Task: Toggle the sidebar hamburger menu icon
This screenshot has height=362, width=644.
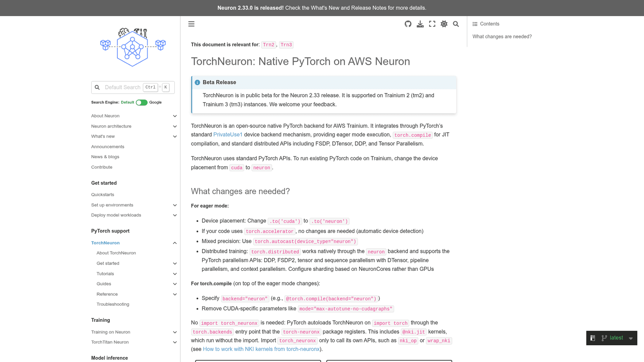Action: (x=191, y=24)
